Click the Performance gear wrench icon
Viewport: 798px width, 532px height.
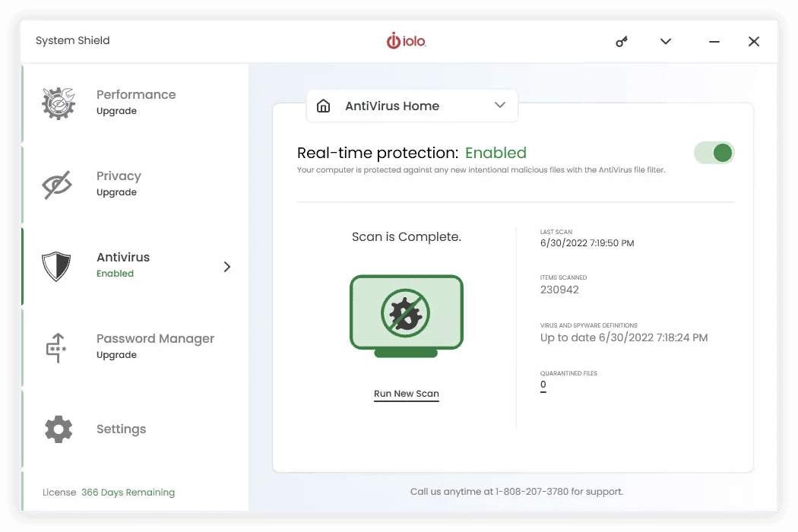59,103
